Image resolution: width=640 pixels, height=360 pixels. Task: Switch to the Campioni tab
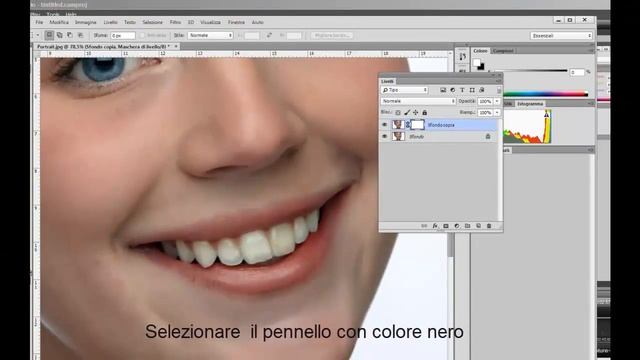(x=503, y=51)
